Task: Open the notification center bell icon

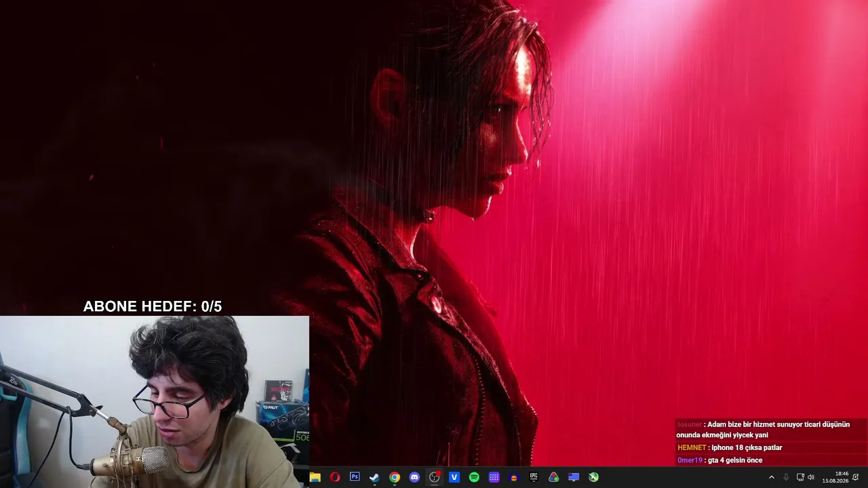Action: (x=856, y=477)
